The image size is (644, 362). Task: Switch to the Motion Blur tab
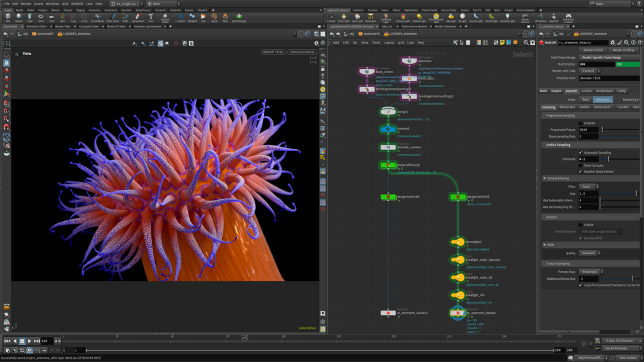567,108
